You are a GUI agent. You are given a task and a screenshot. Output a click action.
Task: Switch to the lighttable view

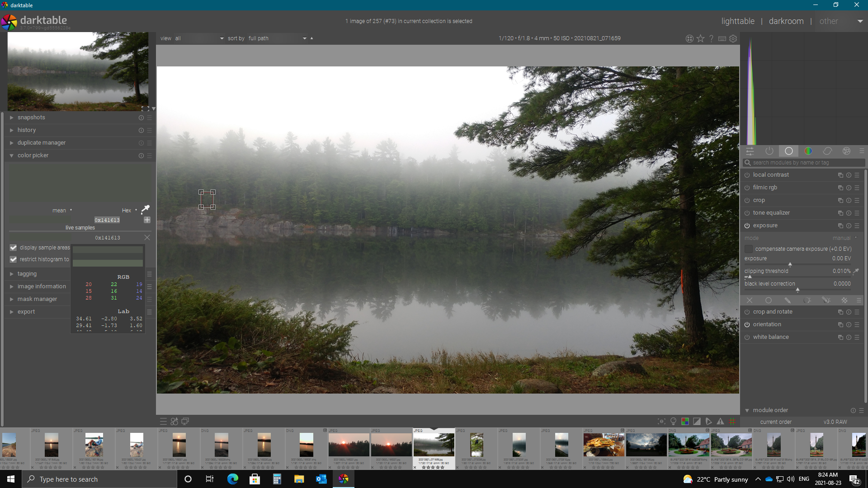(x=737, y=21)
